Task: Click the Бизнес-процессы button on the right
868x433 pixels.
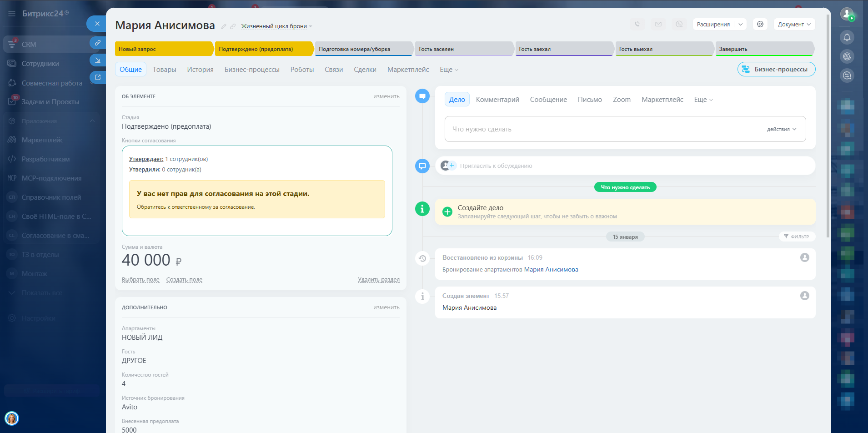Action: [776, 69]
